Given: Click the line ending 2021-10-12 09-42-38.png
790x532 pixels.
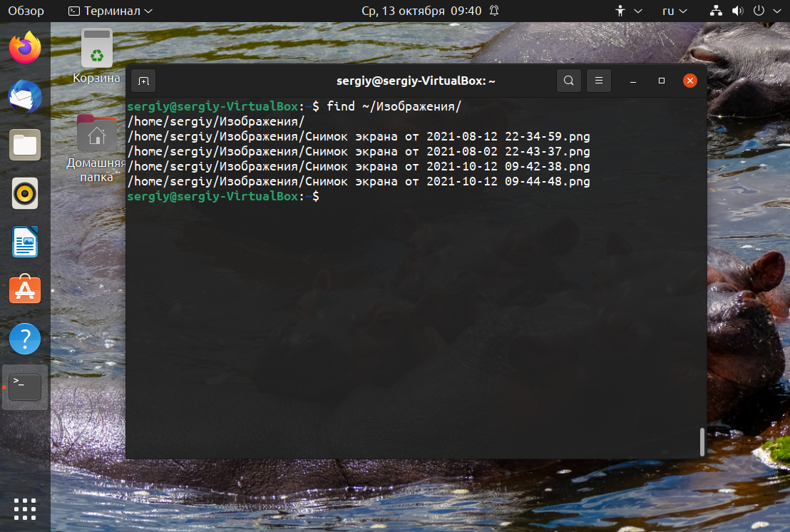Looking at the screenshot, I should click(359, 166).
